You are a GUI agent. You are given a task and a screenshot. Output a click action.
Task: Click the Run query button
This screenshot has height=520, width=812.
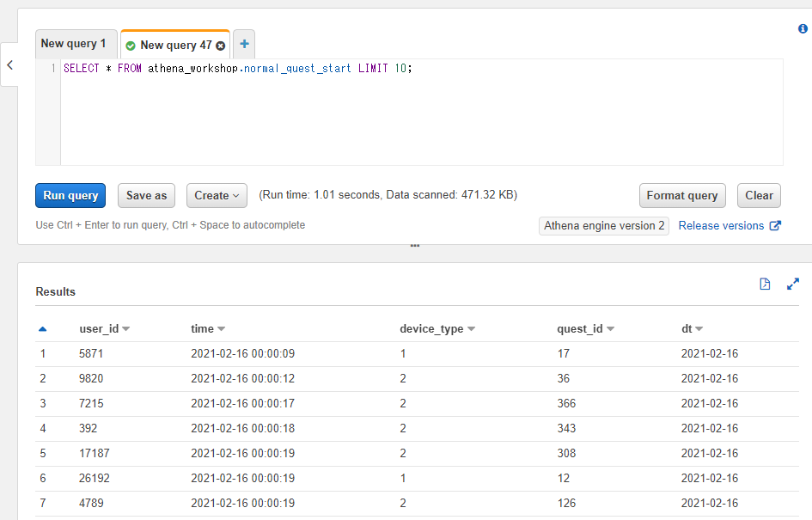click(70, 195)
